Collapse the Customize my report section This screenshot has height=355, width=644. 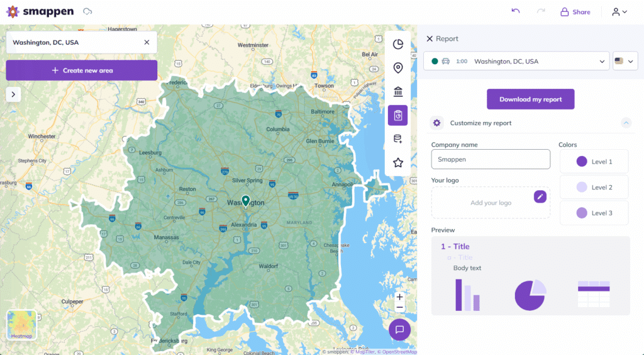(x=626, y=123)
